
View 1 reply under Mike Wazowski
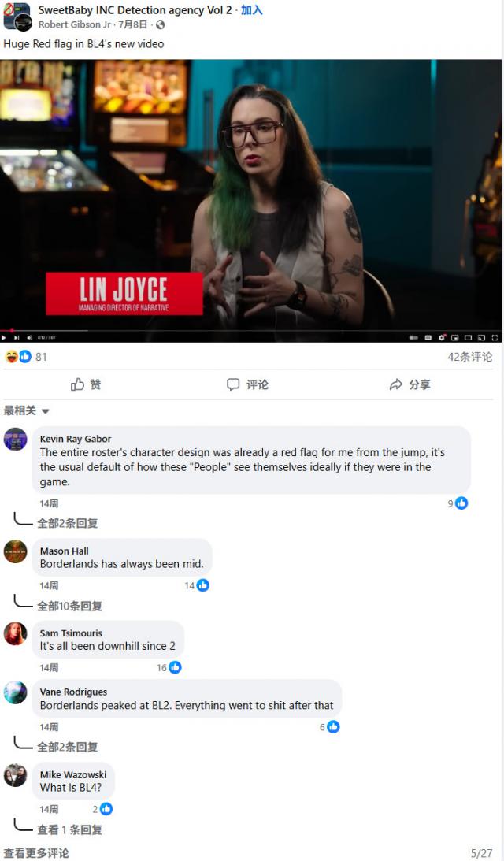[x=69, y=829]
